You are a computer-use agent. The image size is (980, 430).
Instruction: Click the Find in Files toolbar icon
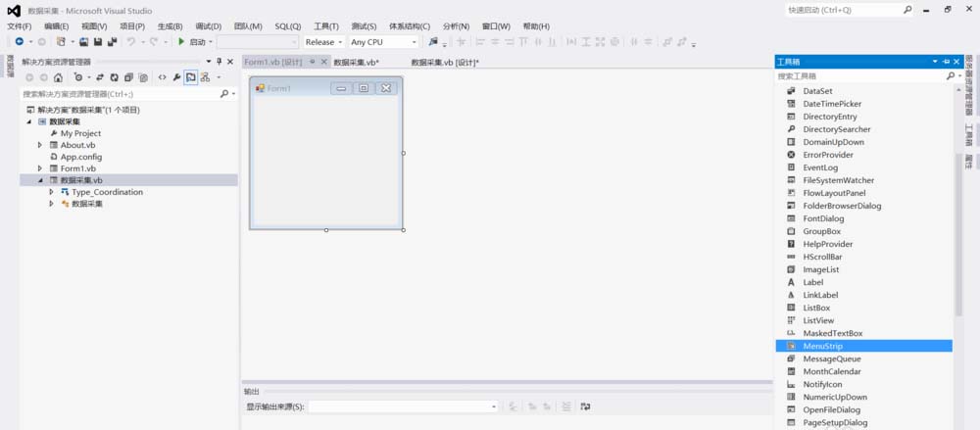click(433, 42)
